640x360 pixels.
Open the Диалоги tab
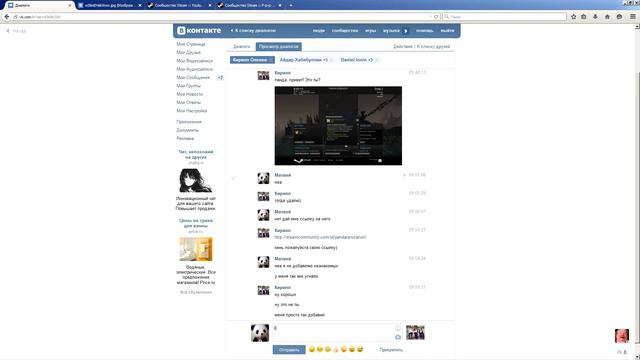click(x=242, y=47)
